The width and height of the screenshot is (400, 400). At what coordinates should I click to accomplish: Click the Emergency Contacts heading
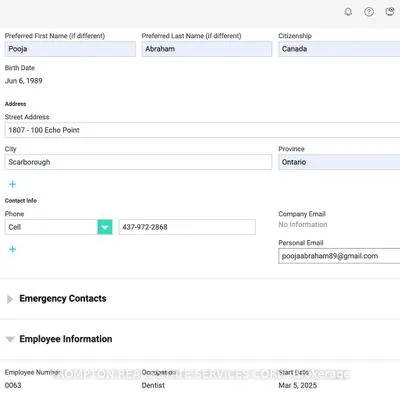[x=63, y=299]
